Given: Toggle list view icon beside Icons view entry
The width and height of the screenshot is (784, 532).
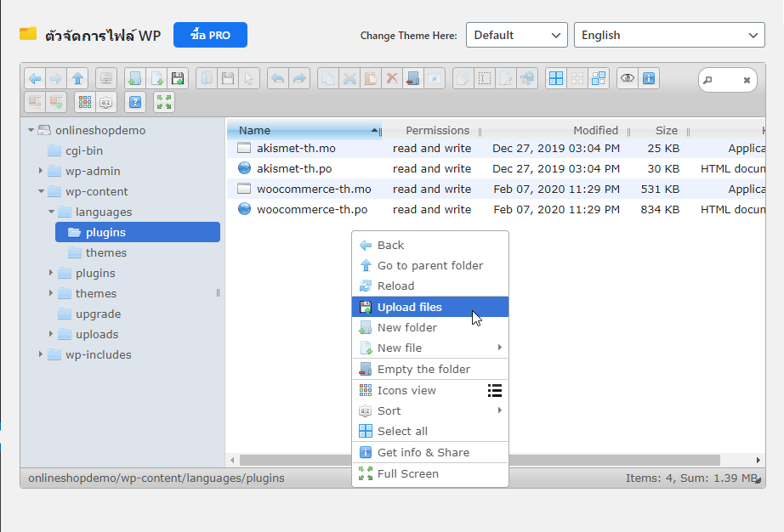Looking at the screenshot, I should pyautogui.click(x=495, y=391).
